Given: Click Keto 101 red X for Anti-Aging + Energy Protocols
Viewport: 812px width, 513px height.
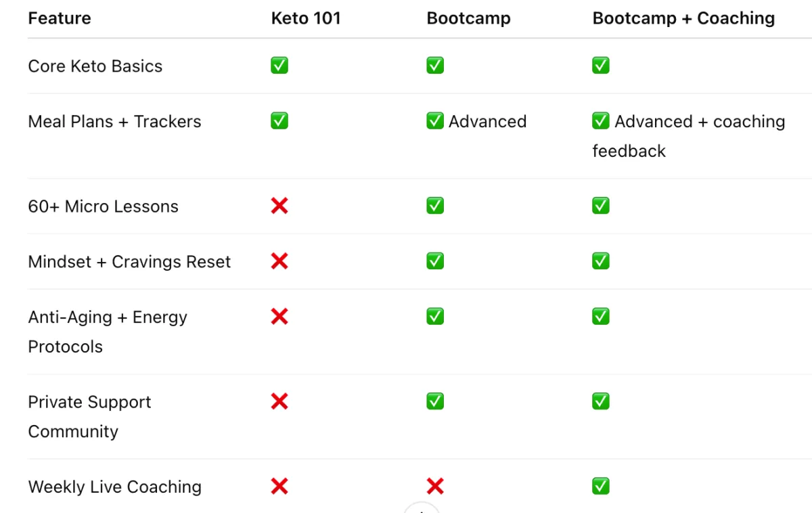Looking at the screenshot, I should [279, 317].
